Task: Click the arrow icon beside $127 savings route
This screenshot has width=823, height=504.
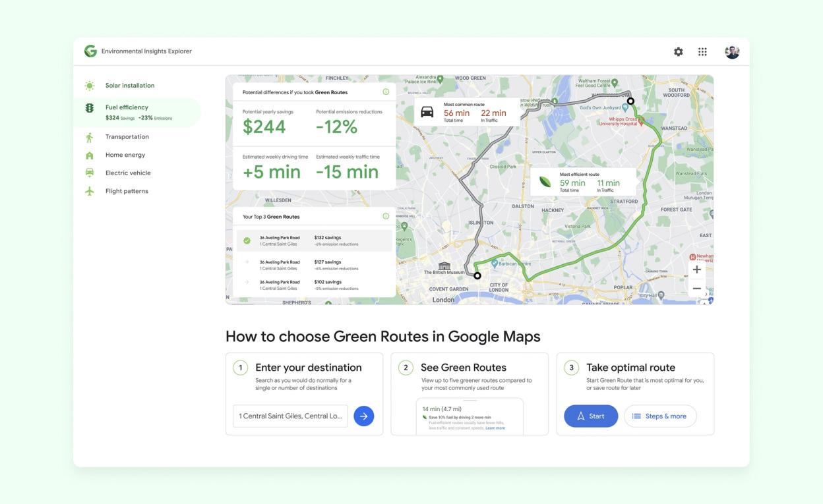Action: pos(247,262)
